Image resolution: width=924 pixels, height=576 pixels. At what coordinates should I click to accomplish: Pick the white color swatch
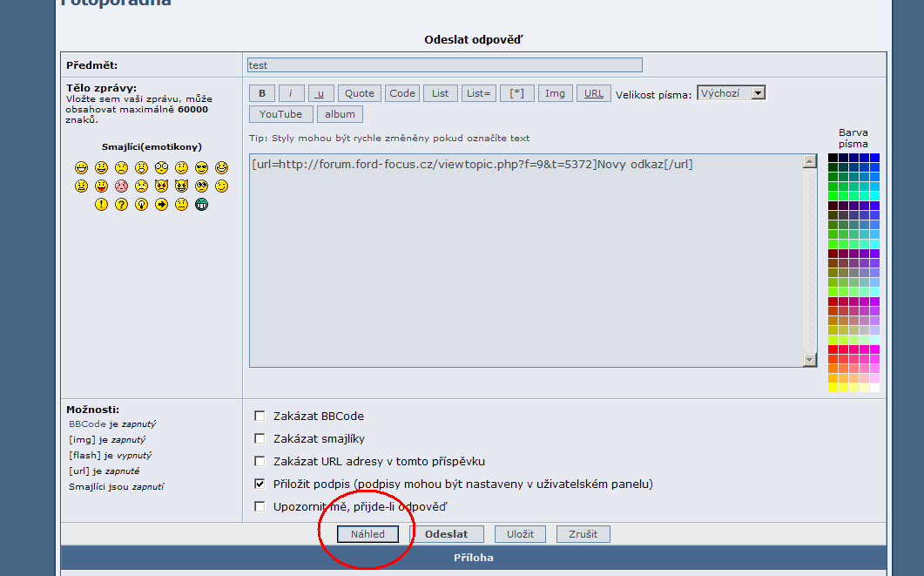click(874, 388)
